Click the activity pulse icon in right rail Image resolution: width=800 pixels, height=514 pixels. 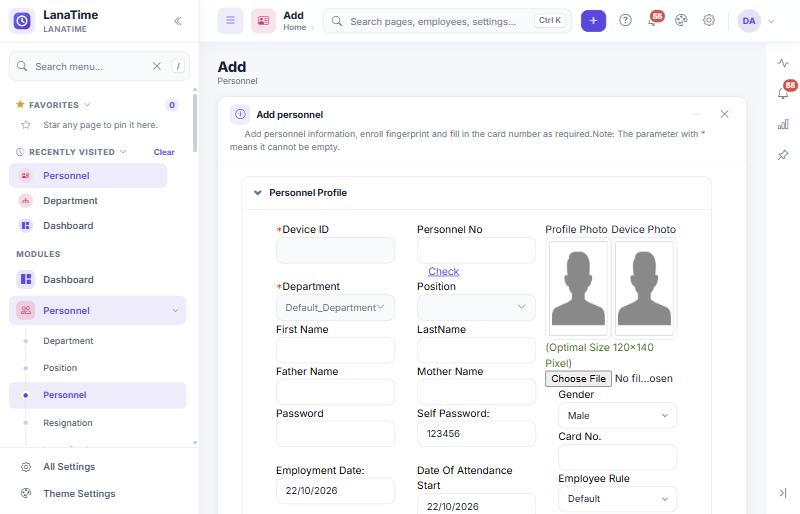783,63
